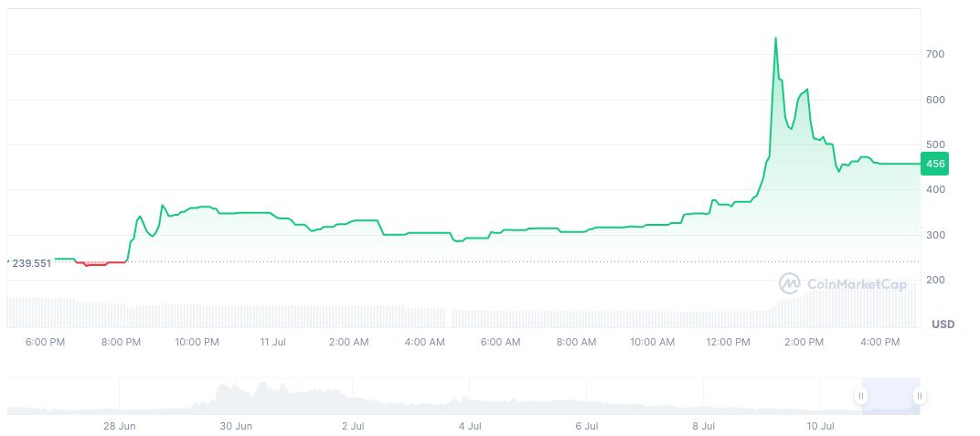Click the red segment of the price line
The image size is (980, 436).
(x=100, y=263)
